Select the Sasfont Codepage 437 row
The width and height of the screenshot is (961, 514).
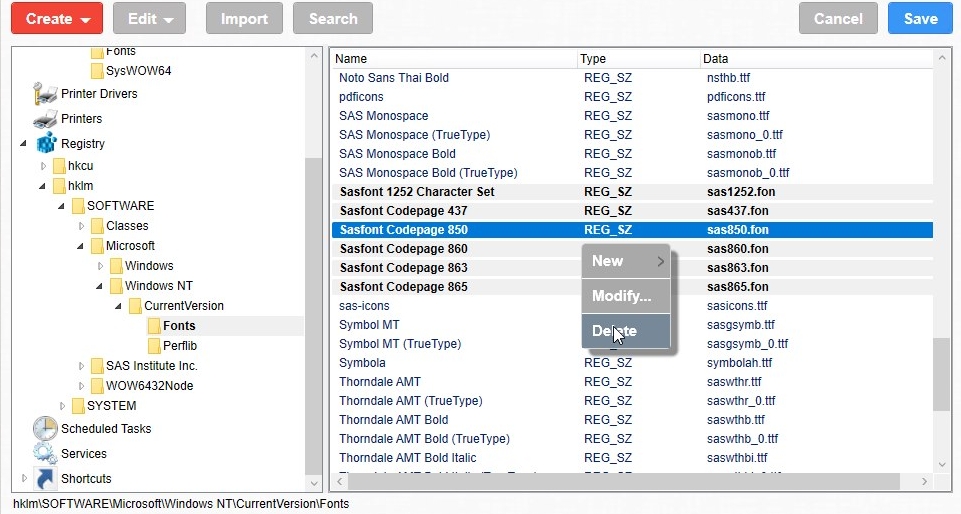[632, 211]
